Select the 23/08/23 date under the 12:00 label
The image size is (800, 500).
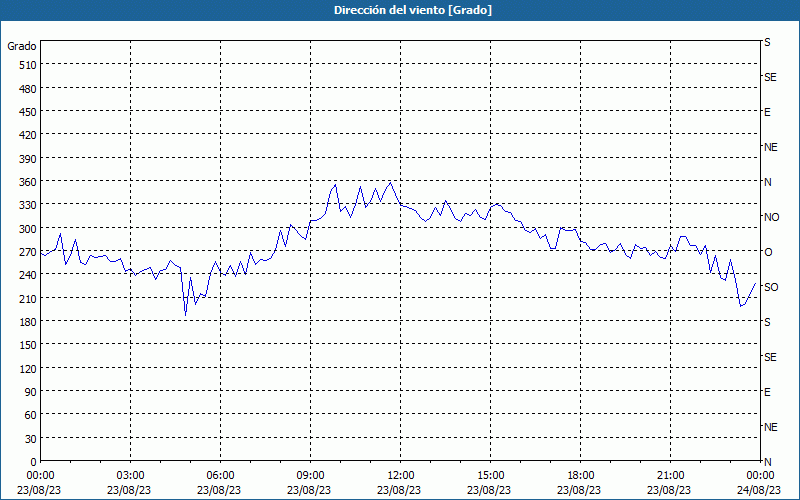click(x=399, y=490)
